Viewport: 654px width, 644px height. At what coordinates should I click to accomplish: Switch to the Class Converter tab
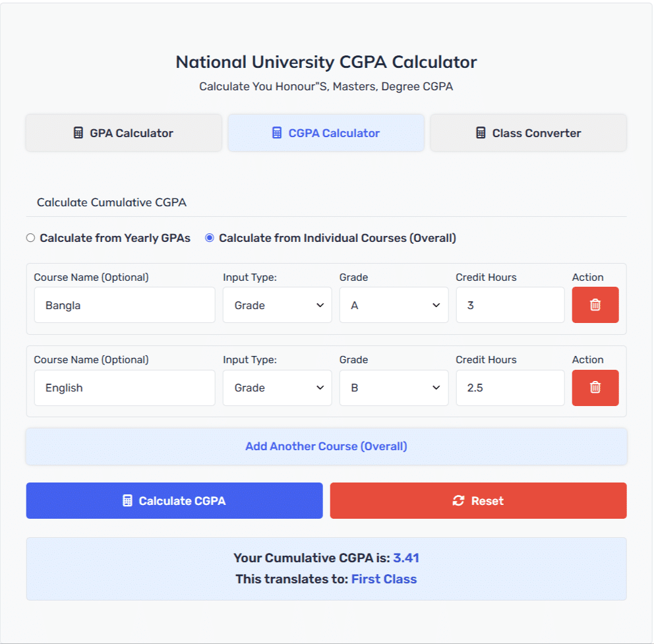coord(529,132)
